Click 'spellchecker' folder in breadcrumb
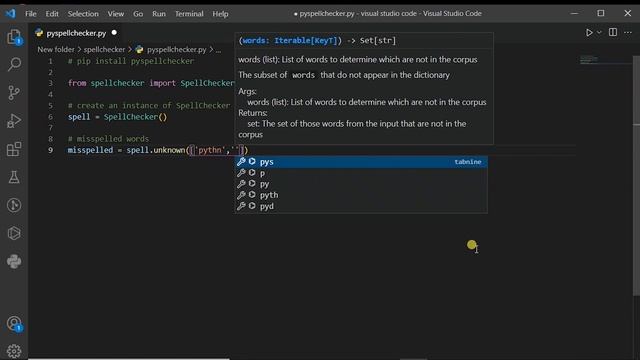The width and height of the screenshot is (640, 360). [104, 49]
